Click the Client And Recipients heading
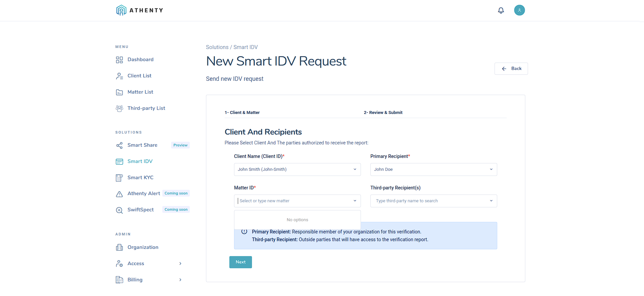 tap(263, 132)
